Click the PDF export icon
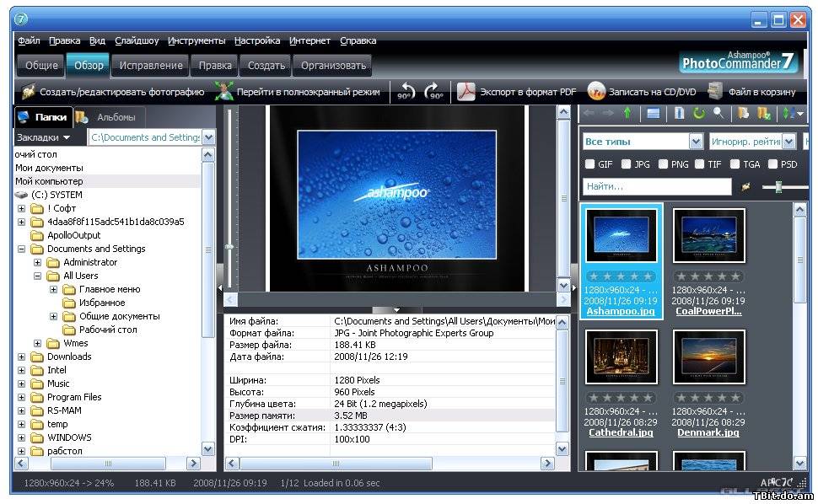Screen dimensions: 818x504 pos(466,92)
